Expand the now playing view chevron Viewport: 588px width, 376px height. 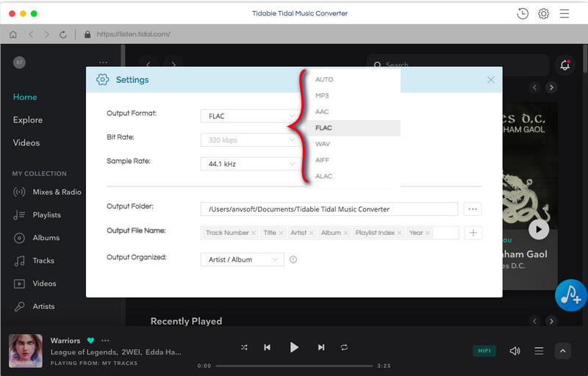pyautogui.click(x=563, y=351)
